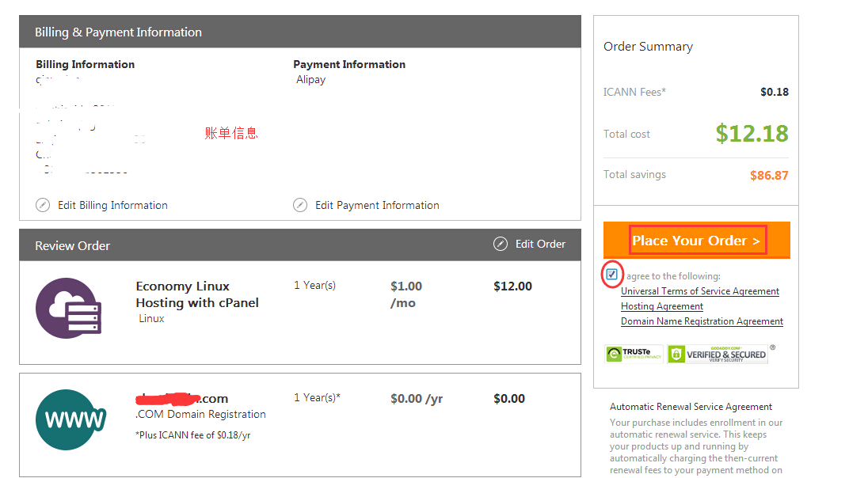Click the pencil icon beside Edit Payment Information

300,205
